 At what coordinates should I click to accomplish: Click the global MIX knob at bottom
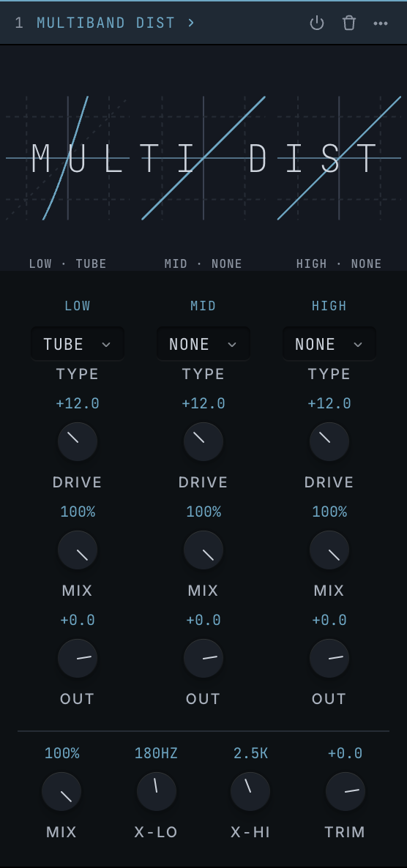coord(61,792)
